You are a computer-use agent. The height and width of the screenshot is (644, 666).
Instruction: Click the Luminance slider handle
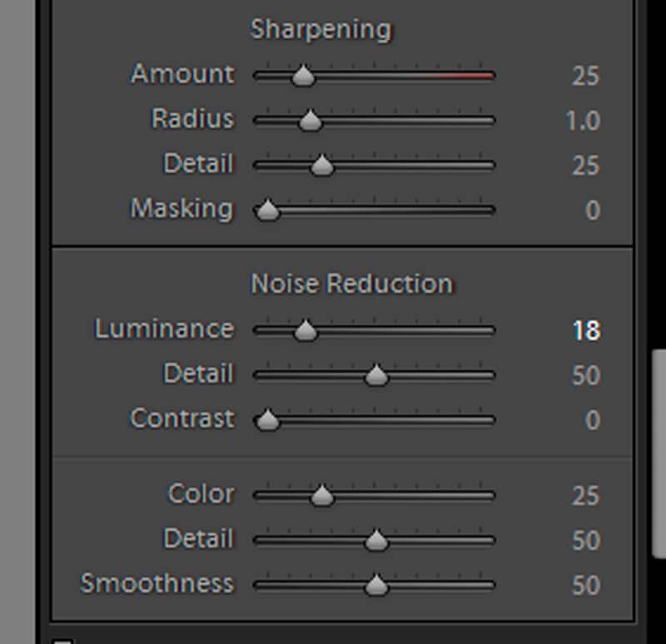click(306, 331)
